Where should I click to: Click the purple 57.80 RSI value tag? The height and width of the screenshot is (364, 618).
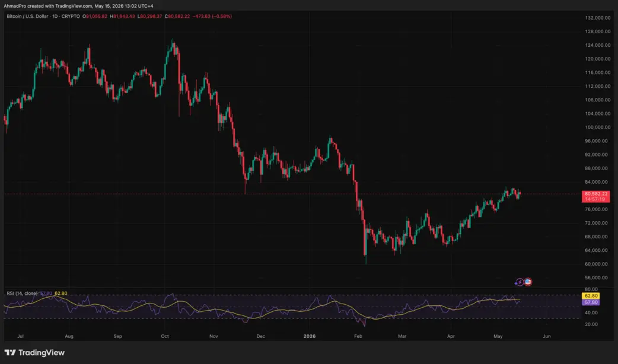point(591,302)
